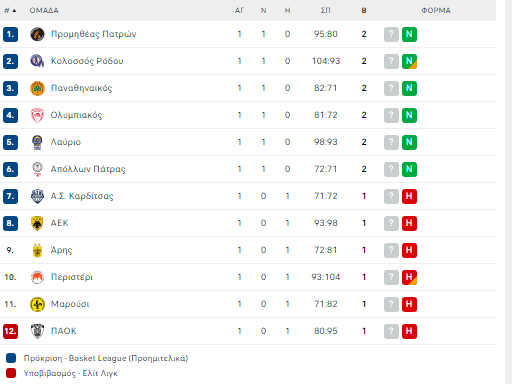Viewport: 512px width, 384px height.
Task: Sort standings by the ΟΜΑΔΑ header
Action: click(x=44, y=11)
